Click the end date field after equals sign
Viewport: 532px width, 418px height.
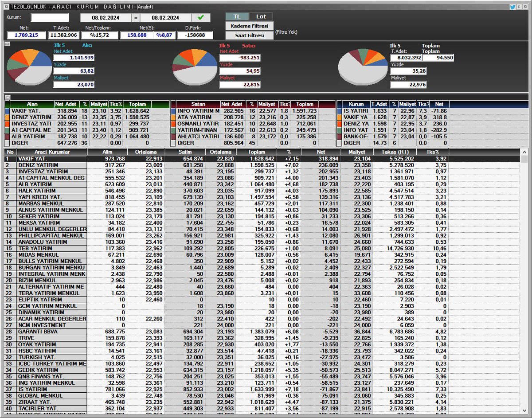point(165,18)
